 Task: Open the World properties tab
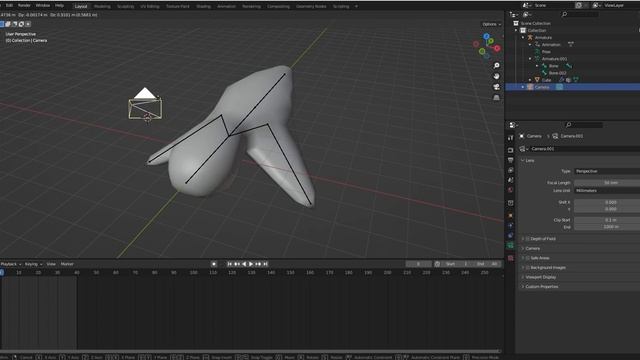[x=511, y=190]
